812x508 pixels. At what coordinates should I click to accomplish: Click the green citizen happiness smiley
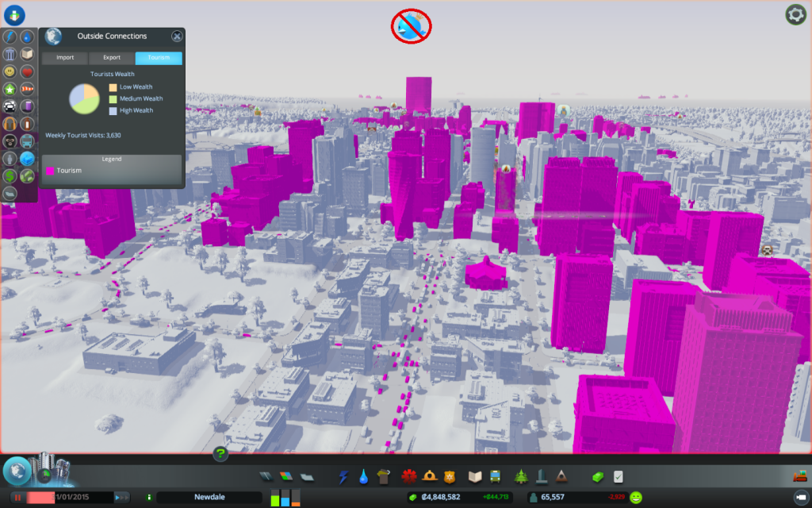636,498
